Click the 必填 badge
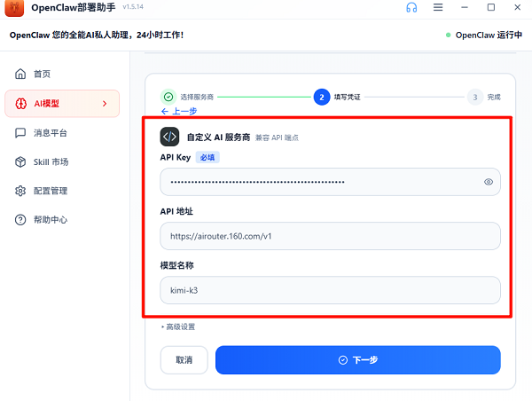This screenshot has height=401, width=532. pos(207,158)
